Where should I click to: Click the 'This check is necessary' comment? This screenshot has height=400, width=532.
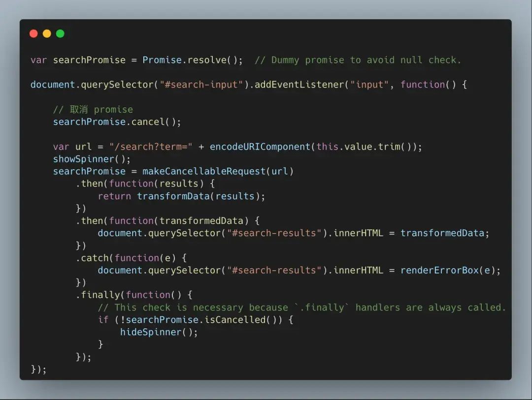pos(301,308)
